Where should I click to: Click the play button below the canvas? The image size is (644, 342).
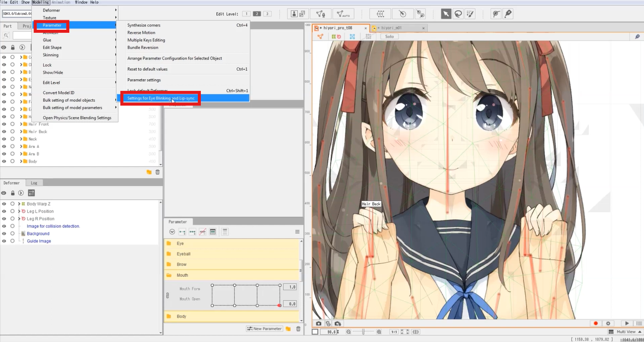click(x=627, y=323)
